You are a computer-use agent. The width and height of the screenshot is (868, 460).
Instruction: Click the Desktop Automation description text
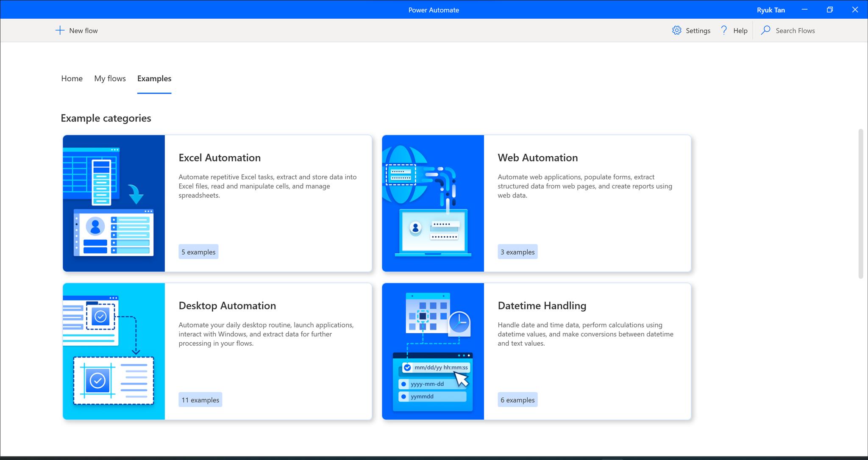[x=266, y=334]
